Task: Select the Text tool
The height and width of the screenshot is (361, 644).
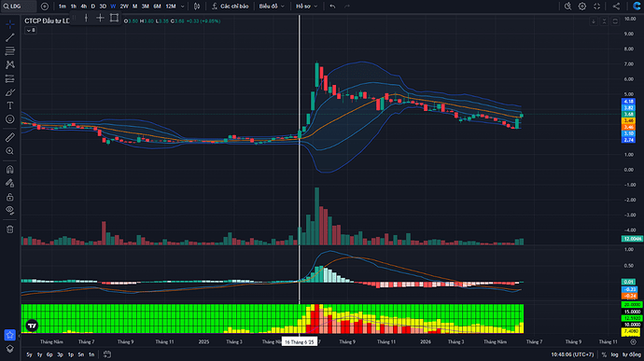Action: (10, 105)
